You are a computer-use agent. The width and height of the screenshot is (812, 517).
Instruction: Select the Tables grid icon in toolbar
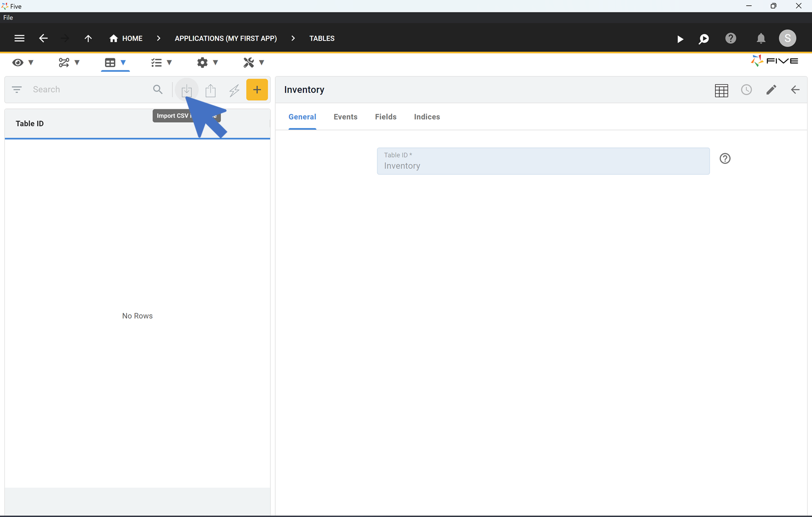(110, 62)
